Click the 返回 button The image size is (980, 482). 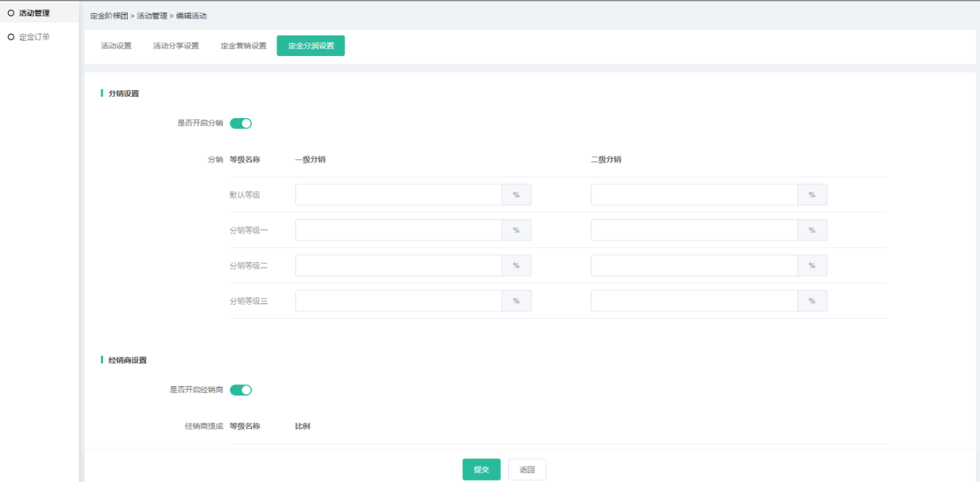(527, 469)
